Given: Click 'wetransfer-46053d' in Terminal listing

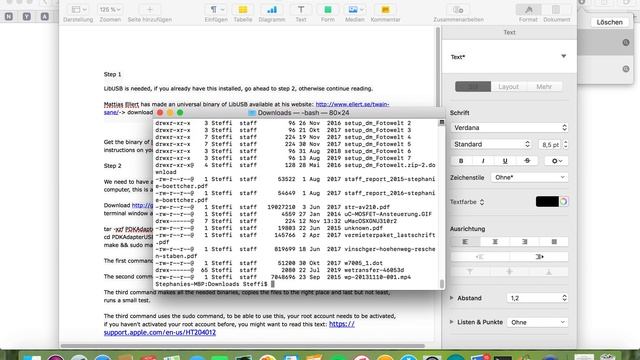Looking at the screenshot, I should click(374, 270).
